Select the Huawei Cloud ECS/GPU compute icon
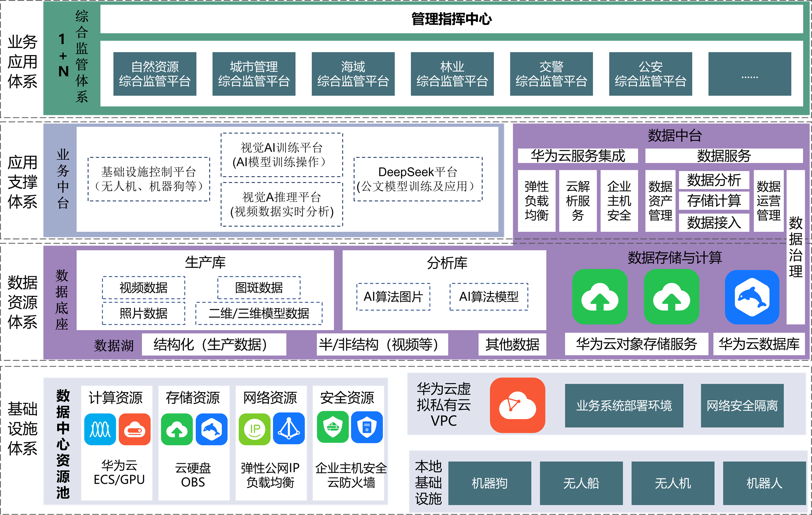The width and height of the screenshot is (812, 515). point(135,429)
